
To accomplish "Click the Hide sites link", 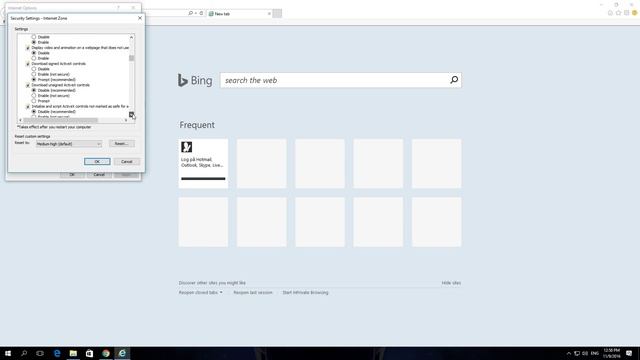I will [x=451, y=283].
